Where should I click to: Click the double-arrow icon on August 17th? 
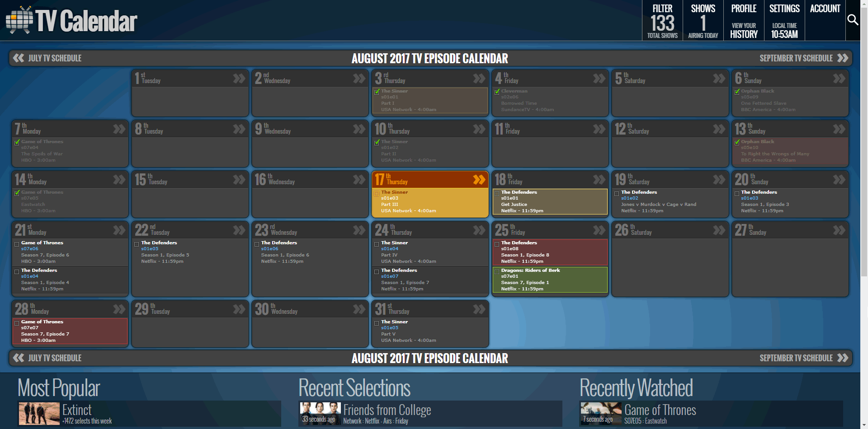[x=479, y=179]
